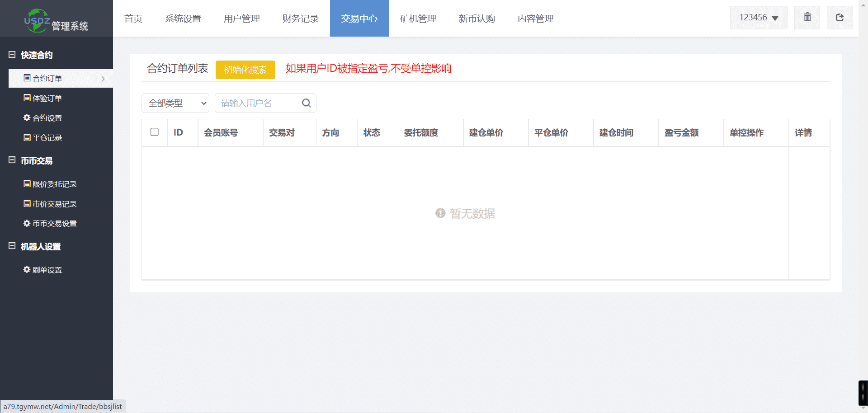This screenshot has height=413, width=868.
Task: Click the search magnifier icon in username field
Action: pyautogui.click(x=306, y=103)
